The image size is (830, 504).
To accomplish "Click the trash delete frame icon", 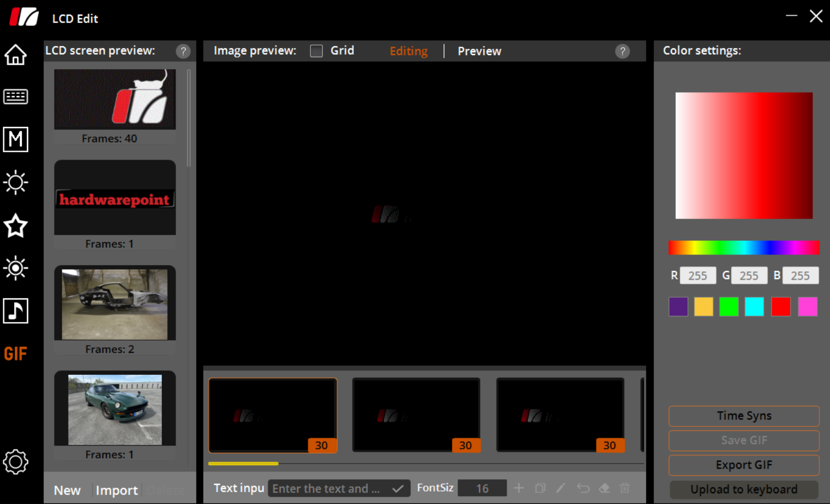I will pos(624,488).
